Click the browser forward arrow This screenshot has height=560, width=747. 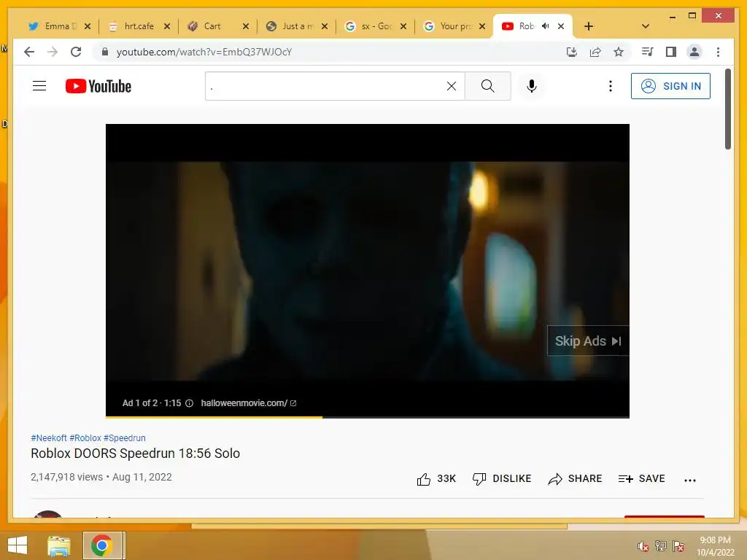point(53,52)
